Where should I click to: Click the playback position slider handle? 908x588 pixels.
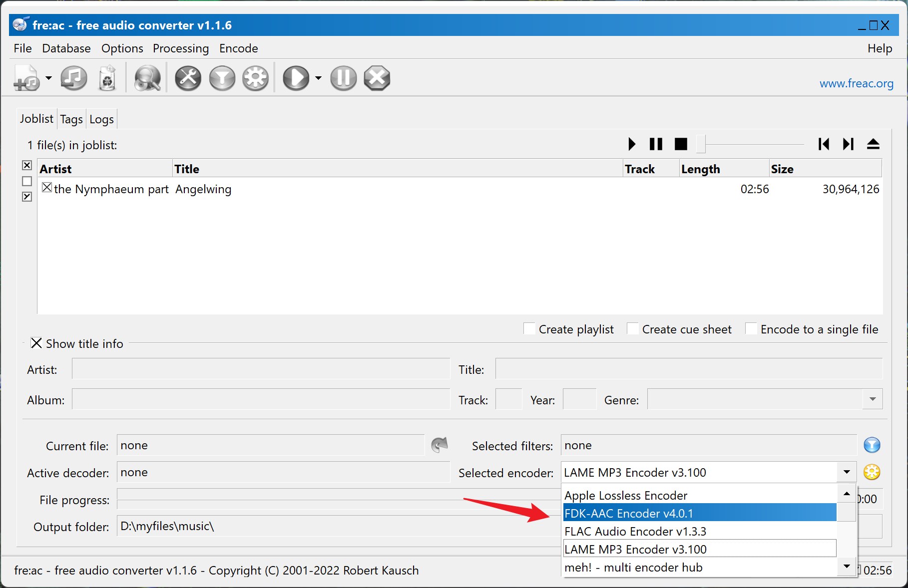coord(701,144)
